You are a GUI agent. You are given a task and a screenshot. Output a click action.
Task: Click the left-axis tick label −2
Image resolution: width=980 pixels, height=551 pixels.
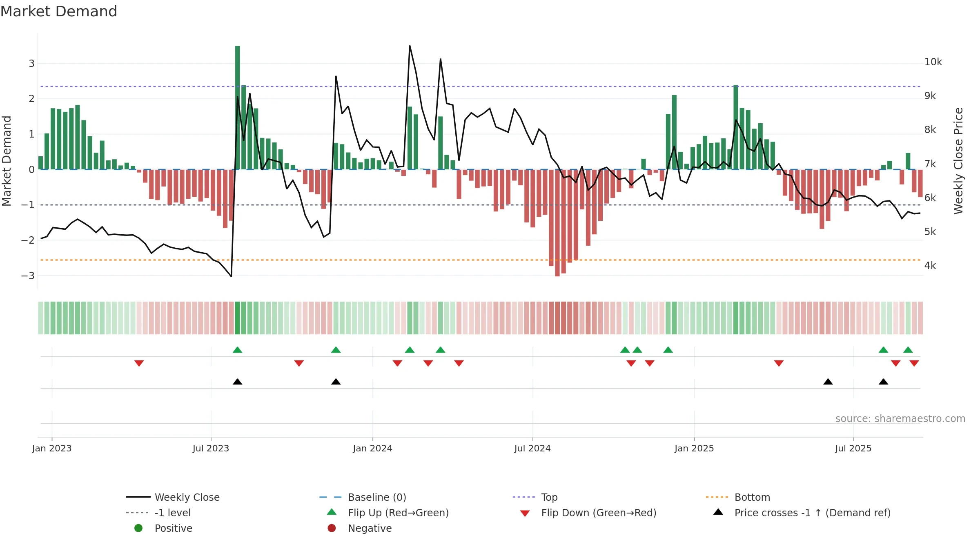pyautogui.click(x=28, y=240)
